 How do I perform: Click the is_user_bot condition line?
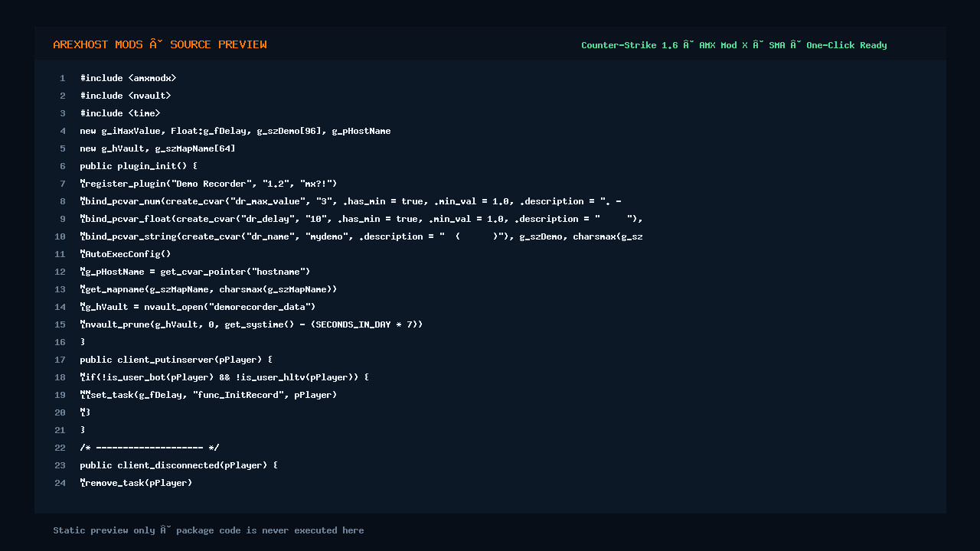[x=224, y=377]
